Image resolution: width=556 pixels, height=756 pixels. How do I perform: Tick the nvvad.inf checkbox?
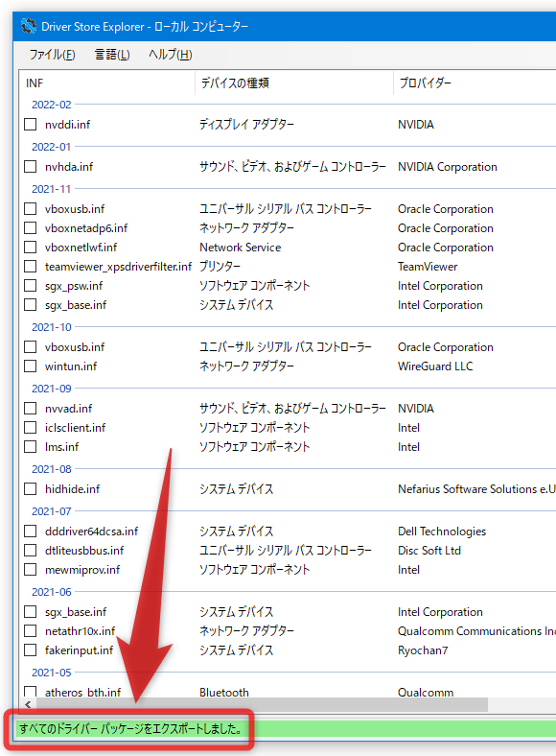coord(31,409)
